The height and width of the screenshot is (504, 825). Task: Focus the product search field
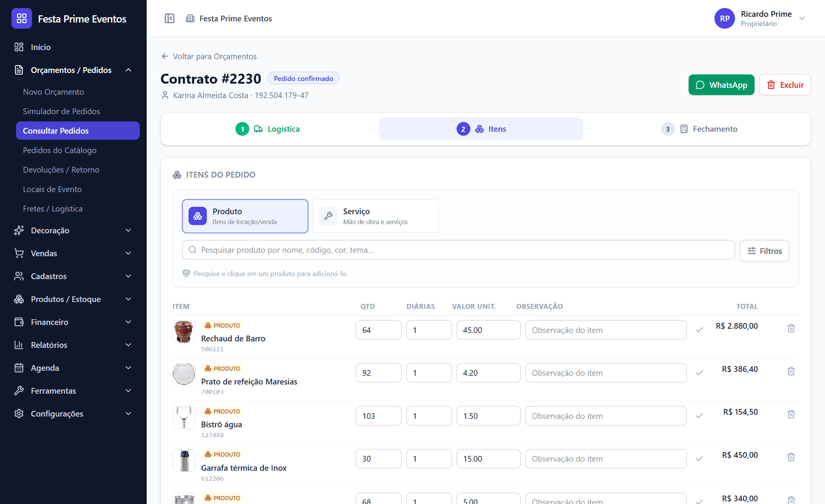pyautogui.click(x=458, y=250)
